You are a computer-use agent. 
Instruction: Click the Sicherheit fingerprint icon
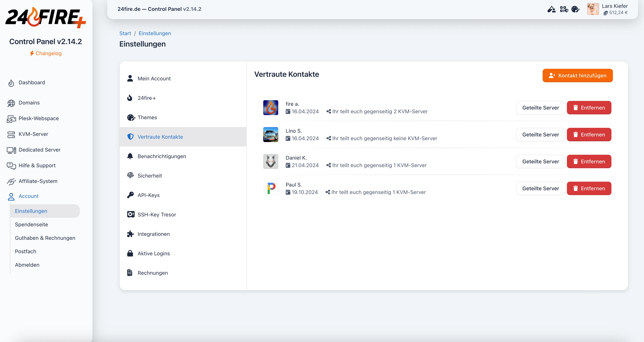coord(130,176)
